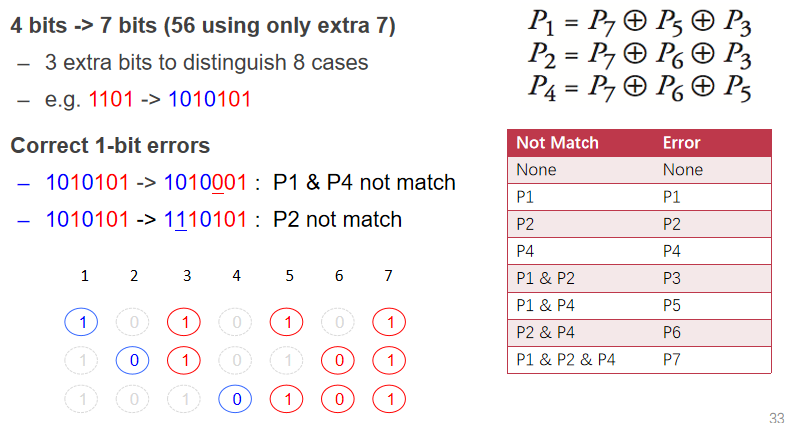The height and width of the screenshot is (423, 791).
Task: Click the P1 parity equation at top right
Action: tap(640, 21)
